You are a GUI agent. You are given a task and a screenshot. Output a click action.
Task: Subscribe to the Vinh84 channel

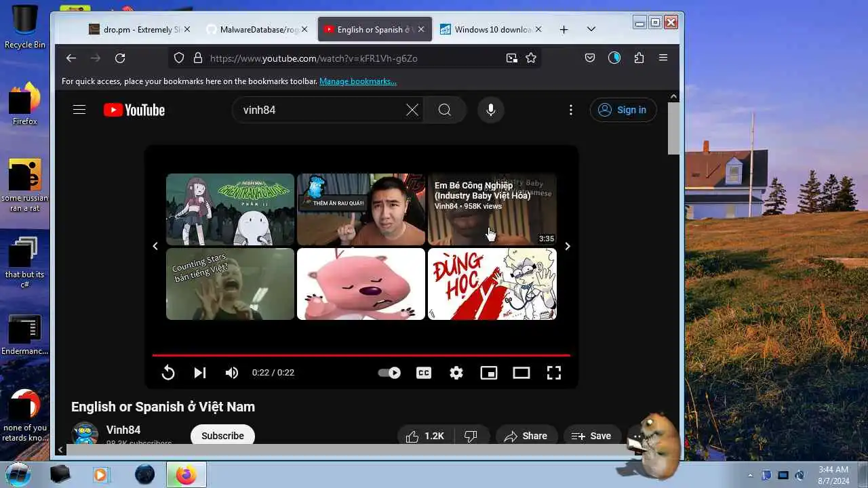point(222,436)
